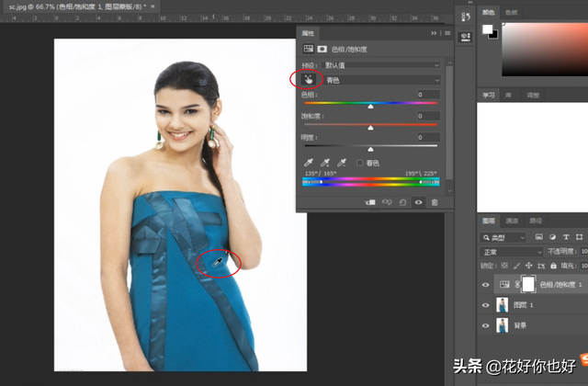
Task: Pick a color in the color field
Action: point(545,49)
